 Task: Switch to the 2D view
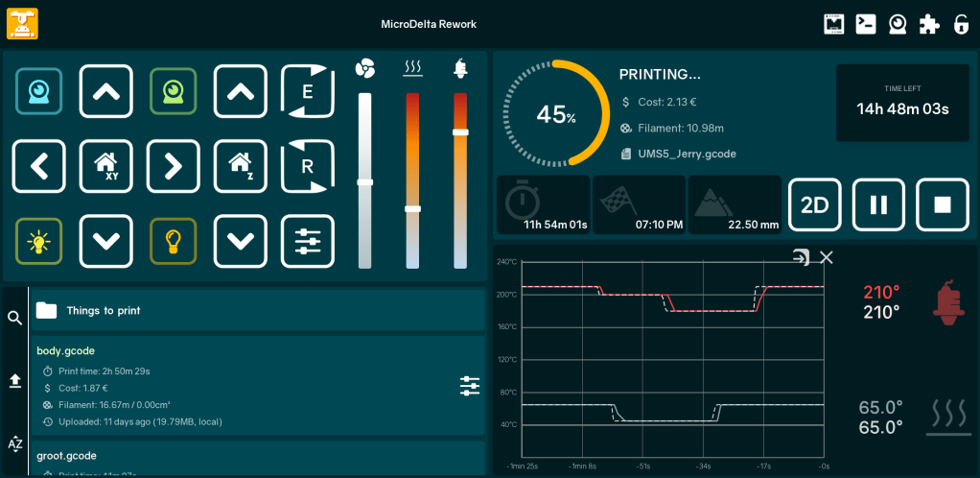click(814, 204)
